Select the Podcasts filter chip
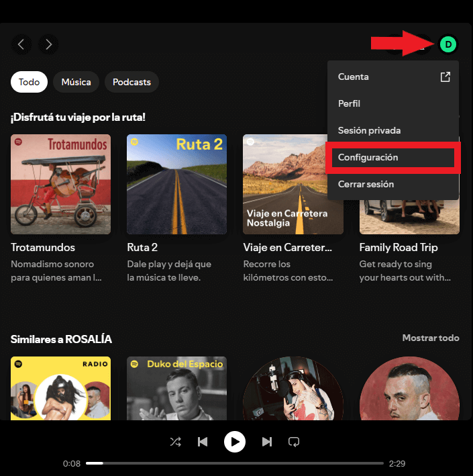Image resolution: width=473 pixels, height=476 pixels. click(132, 82)
